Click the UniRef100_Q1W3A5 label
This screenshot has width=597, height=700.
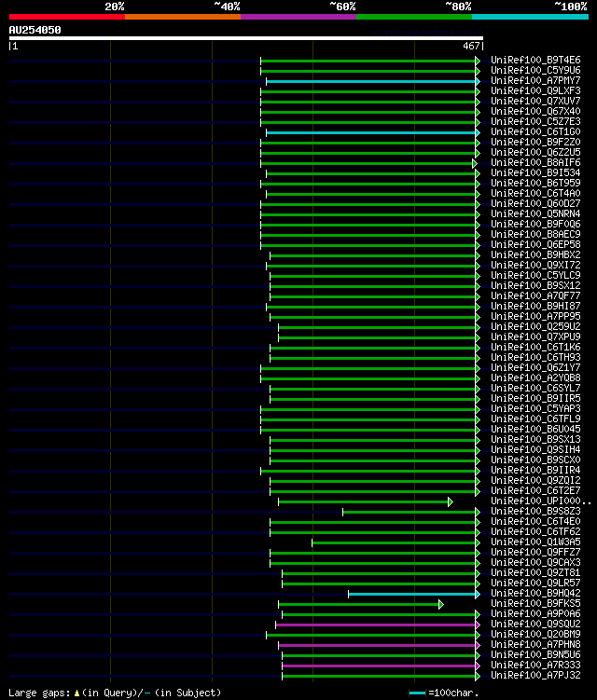[535, 542]
